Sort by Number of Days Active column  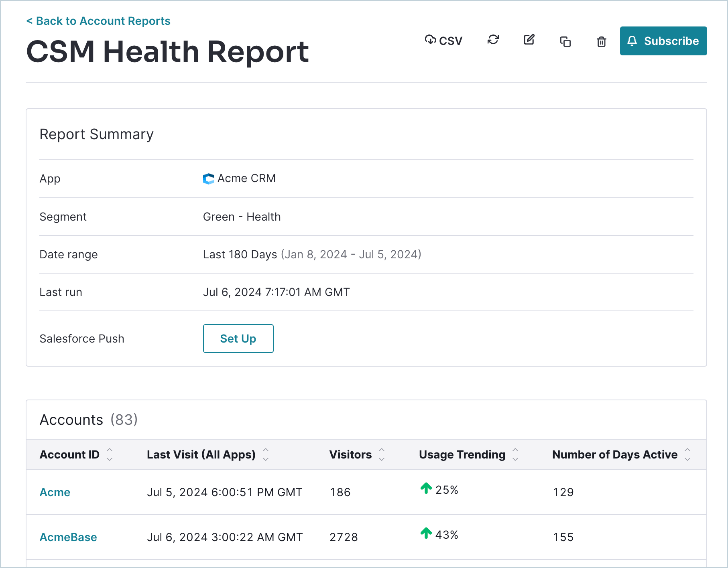pyautogui.click(x=687, y=454)
